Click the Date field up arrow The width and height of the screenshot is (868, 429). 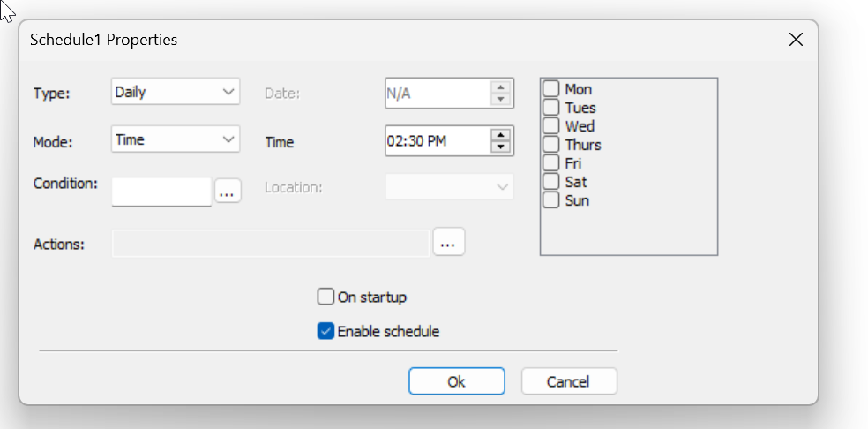[500, 87]
